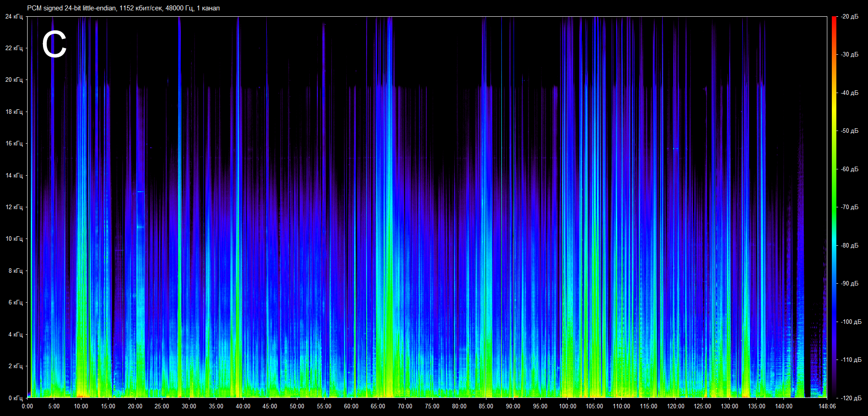
Task: Click the PCM signed 24-bit file info header
Action: [123, 8]
